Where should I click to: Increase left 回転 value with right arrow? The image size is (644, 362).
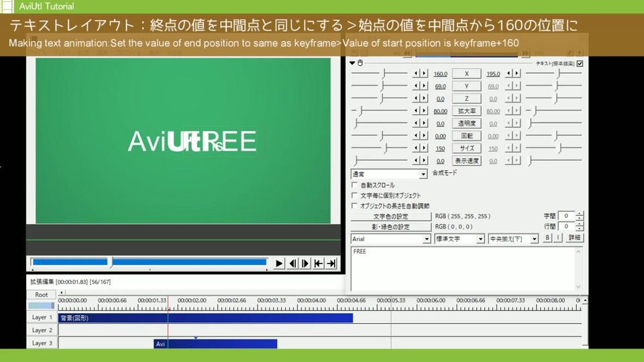click(x=424, y=135)
